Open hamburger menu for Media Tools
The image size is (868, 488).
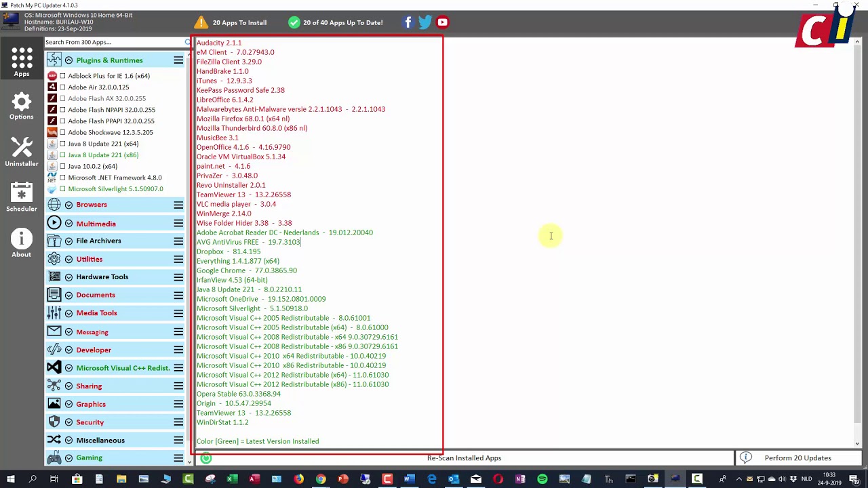click(178, 313)
